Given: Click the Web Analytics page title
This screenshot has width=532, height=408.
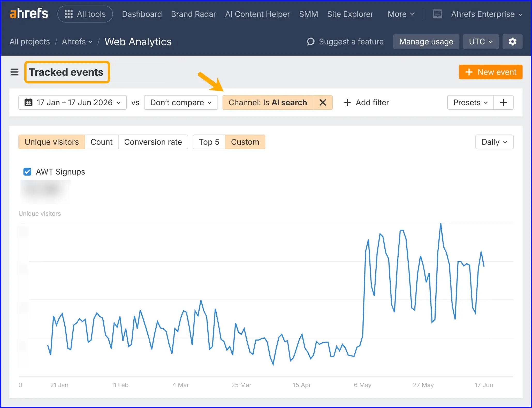Looking at the screenshot, I should click(x=138, y=42).
